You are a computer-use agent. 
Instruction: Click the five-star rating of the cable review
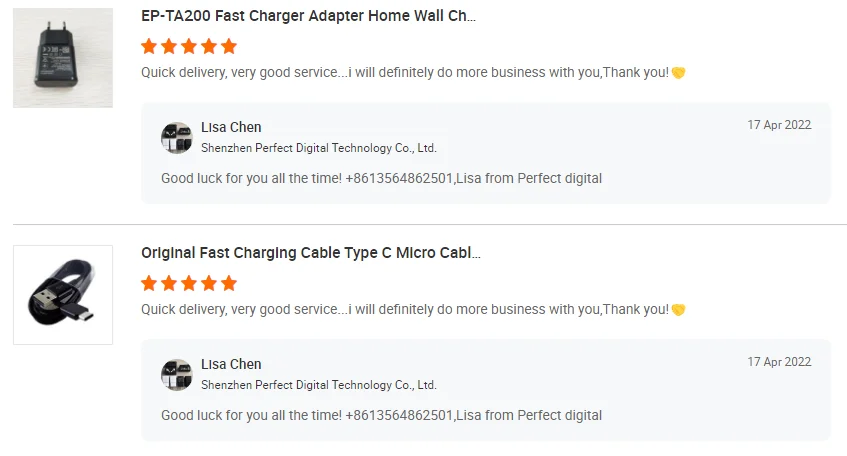189,283
